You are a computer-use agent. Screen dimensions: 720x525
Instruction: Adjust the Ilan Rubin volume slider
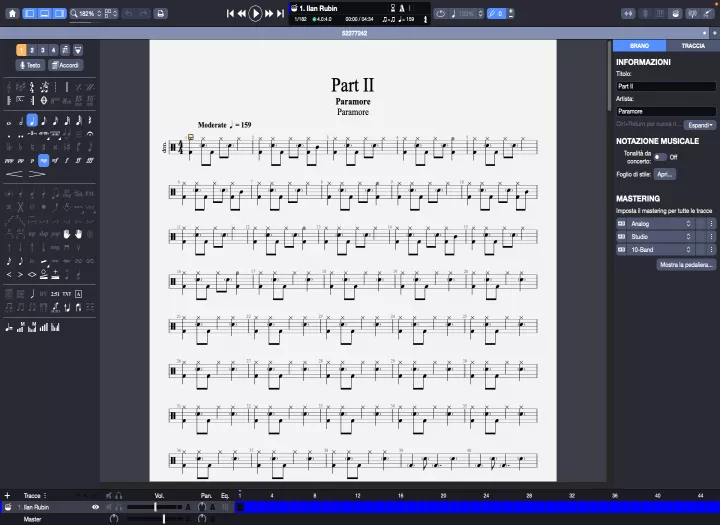[x=154, y=507]
